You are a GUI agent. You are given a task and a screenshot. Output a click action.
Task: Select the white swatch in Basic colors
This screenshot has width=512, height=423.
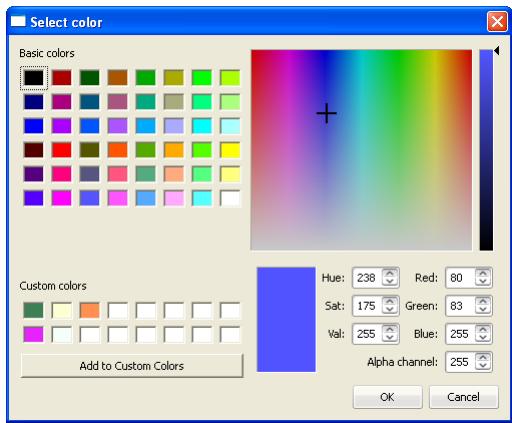coord(230,198)
